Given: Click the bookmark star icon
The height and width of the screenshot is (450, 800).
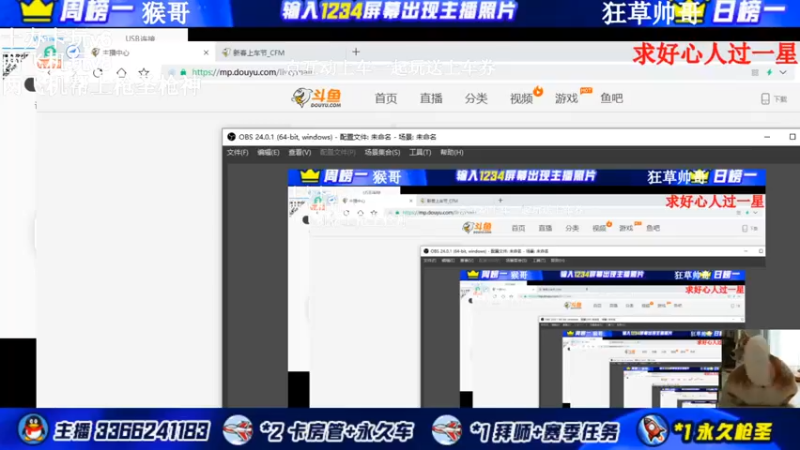Looking at the screenshot, I should coord(144,72).
